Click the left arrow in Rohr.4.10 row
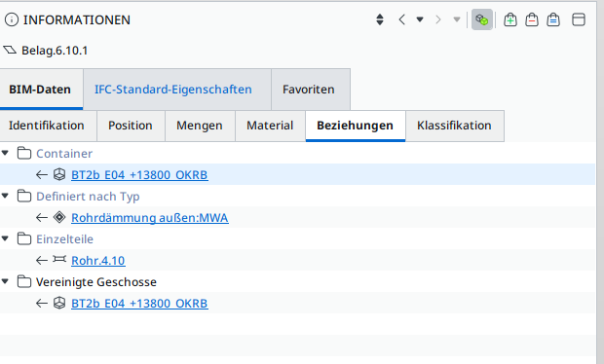Screen dimensions: 604x364 42,261
